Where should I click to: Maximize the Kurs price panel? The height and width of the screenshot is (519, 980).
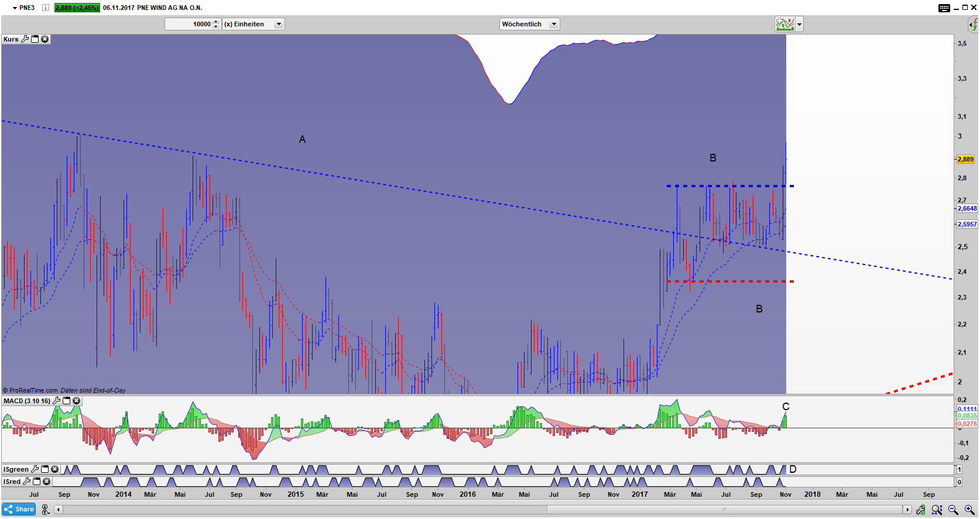pos(35,39)
